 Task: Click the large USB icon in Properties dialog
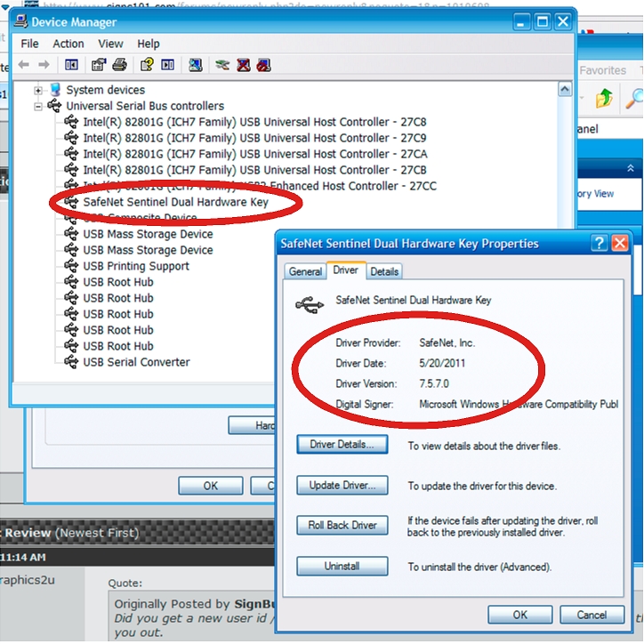point(310,305)
